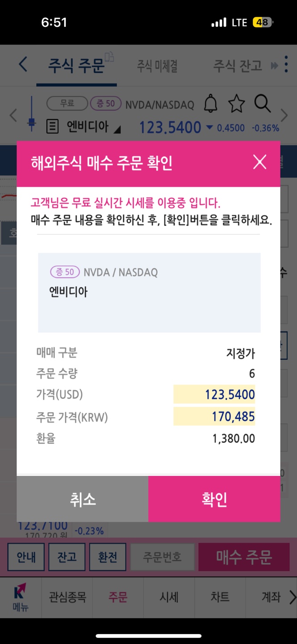This screenshot has height=644, width=297.
Task: Add NVDA to favorites with star icon
Action: (236, 104)
